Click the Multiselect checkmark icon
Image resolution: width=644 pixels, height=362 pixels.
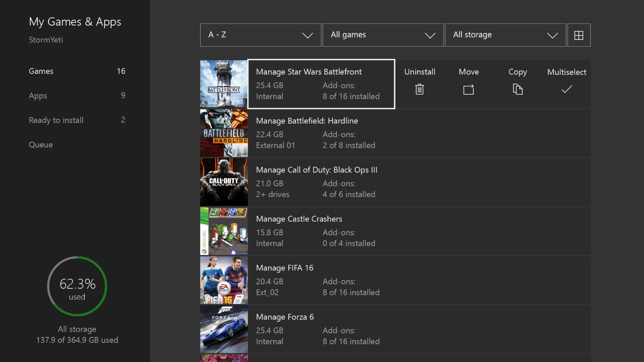pyautogui.click(x=567, y=89)
